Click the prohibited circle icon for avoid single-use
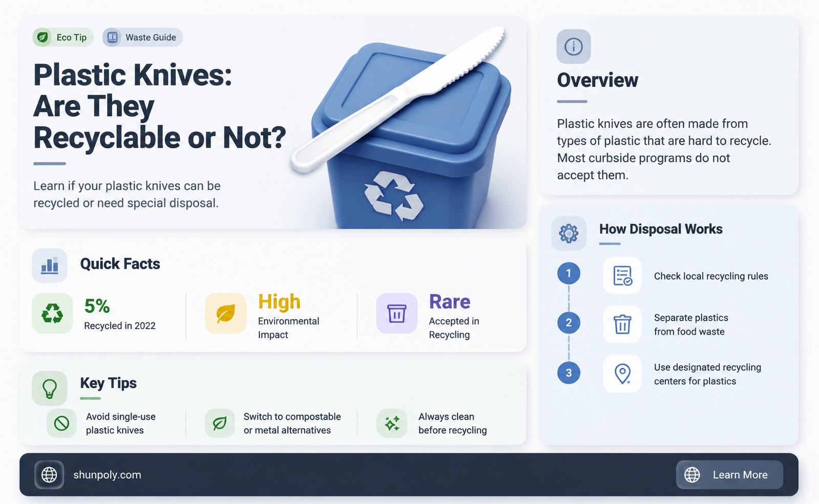 [x=61, y=423]
